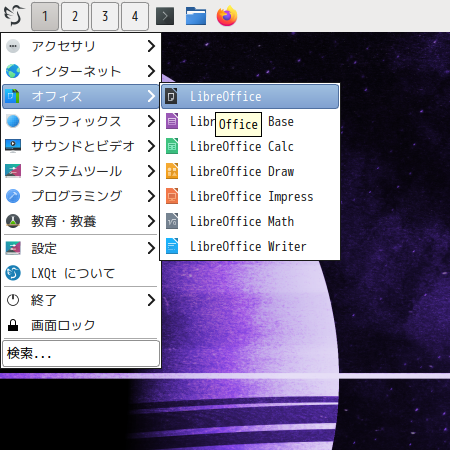The height and width of the screenshot is (450, 450).
Task: Click the LibreOffice Impress icon
Action: point(172,196)
